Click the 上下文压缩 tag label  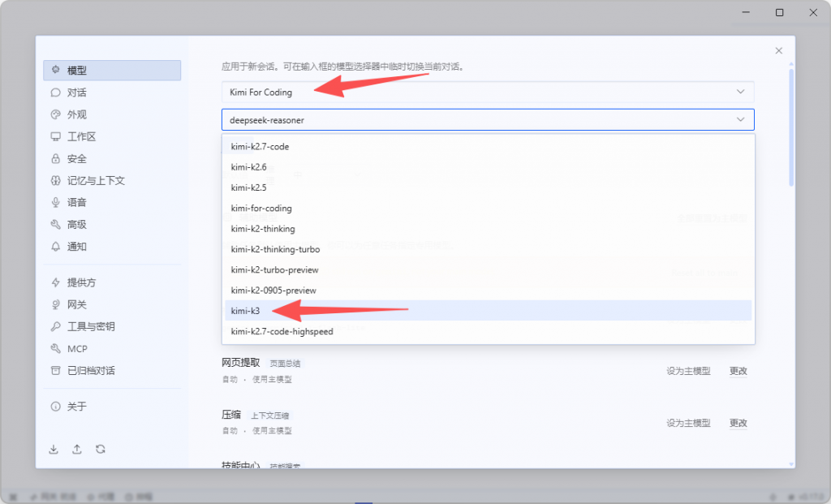pos(270,416)
